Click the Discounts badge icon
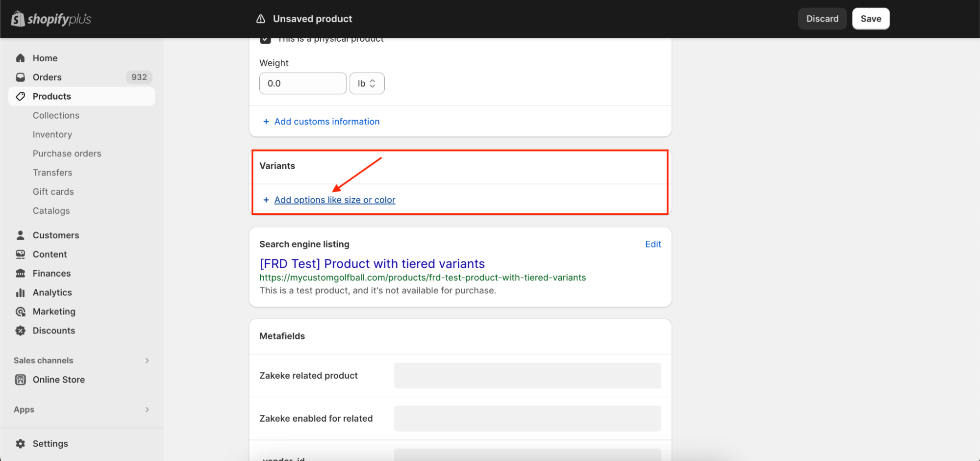This screenshot has width=980, height=461. coord(20,331)
